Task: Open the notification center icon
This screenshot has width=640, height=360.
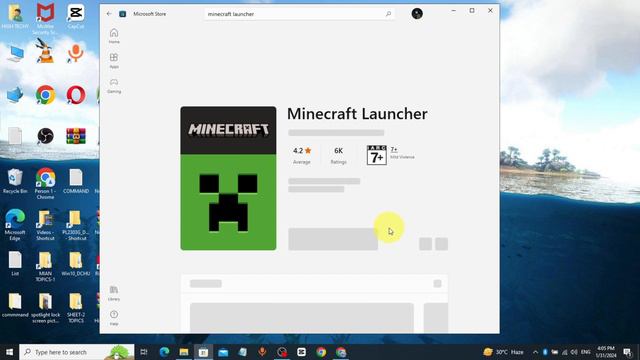Action: point(628,352)
